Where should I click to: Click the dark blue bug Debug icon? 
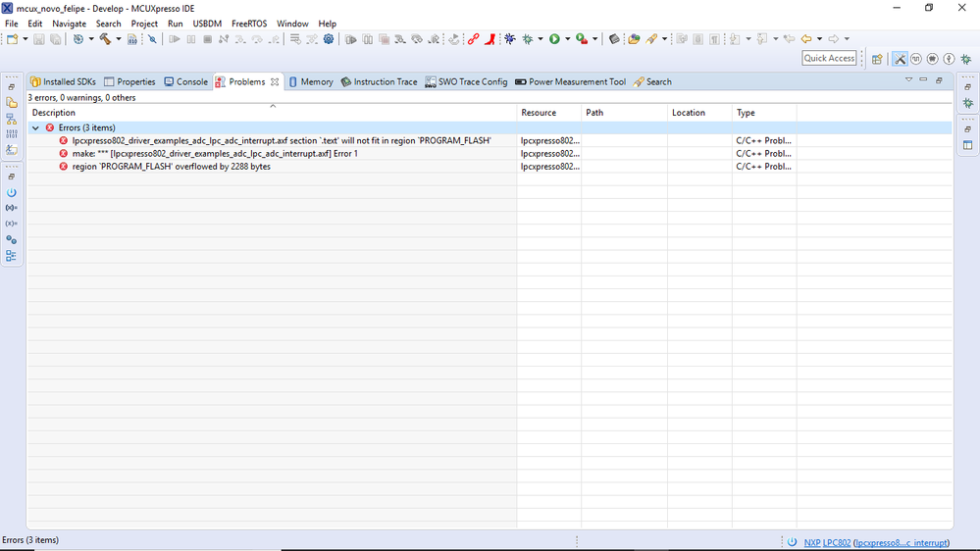click(510, 39)
